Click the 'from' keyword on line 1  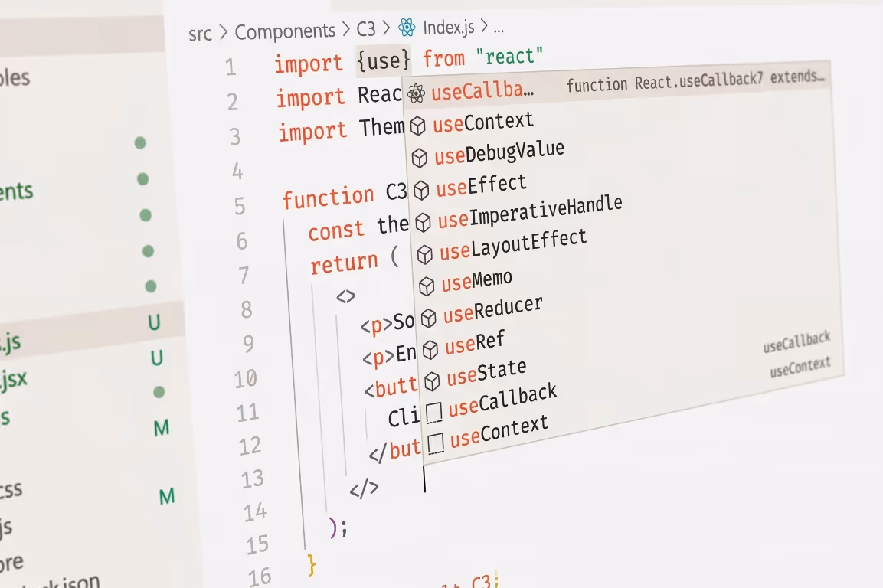(443, 58)
